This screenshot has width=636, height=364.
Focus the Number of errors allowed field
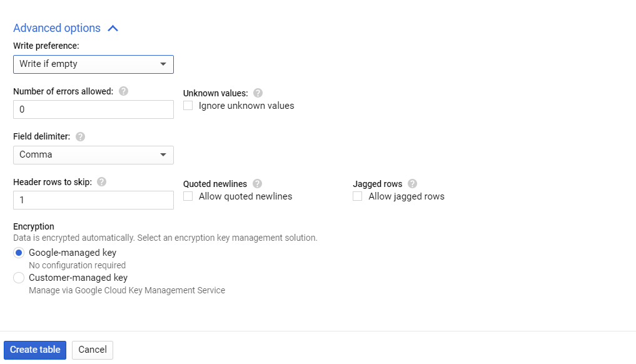pyautogui.click(x=93, y=109)
